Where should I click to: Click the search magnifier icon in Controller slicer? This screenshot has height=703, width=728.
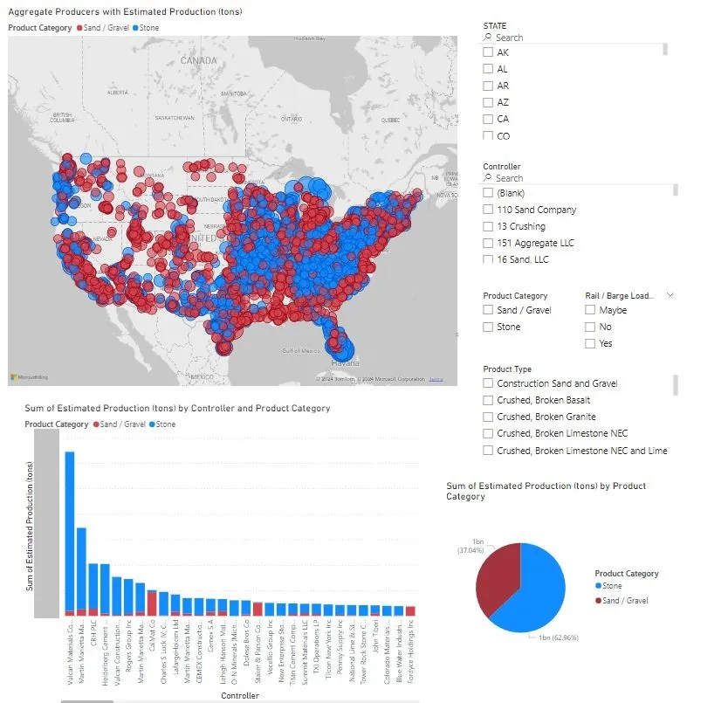(x=487, y=177)
